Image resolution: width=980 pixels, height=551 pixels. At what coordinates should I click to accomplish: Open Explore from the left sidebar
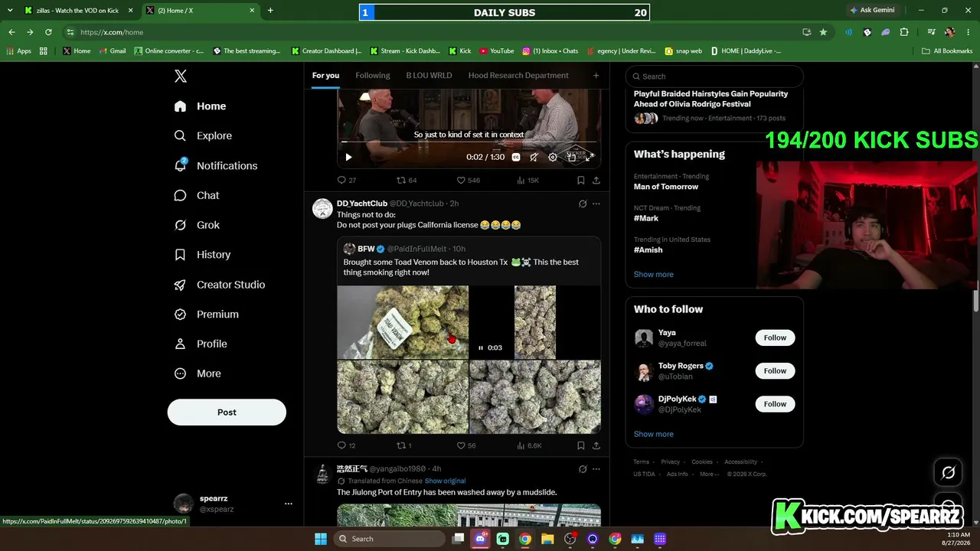pyautogui.click(x=203, y=135)
